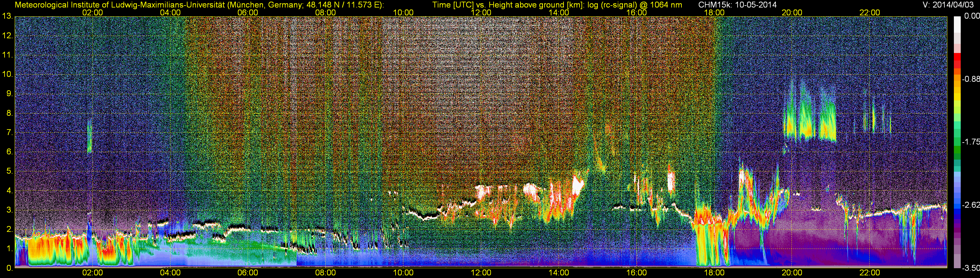Click the 14:00 label on the bottom time axis
980x278 pixels.
click(x=559, y=273)
